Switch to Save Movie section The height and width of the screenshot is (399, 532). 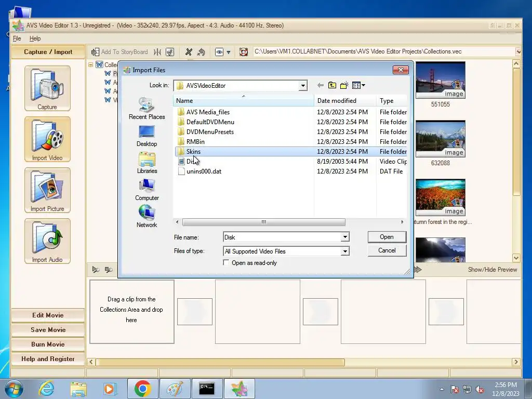click(x=48, y=330)
